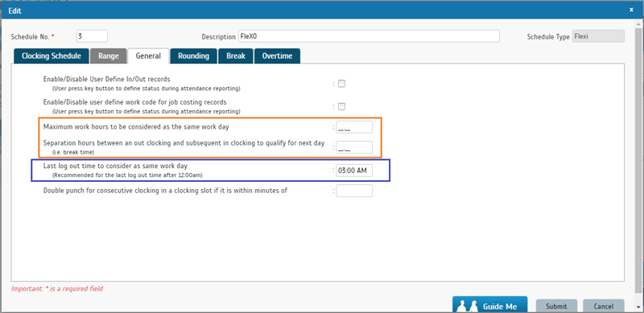Click the 'Important: * is a required field' note

tap(57, 289)
